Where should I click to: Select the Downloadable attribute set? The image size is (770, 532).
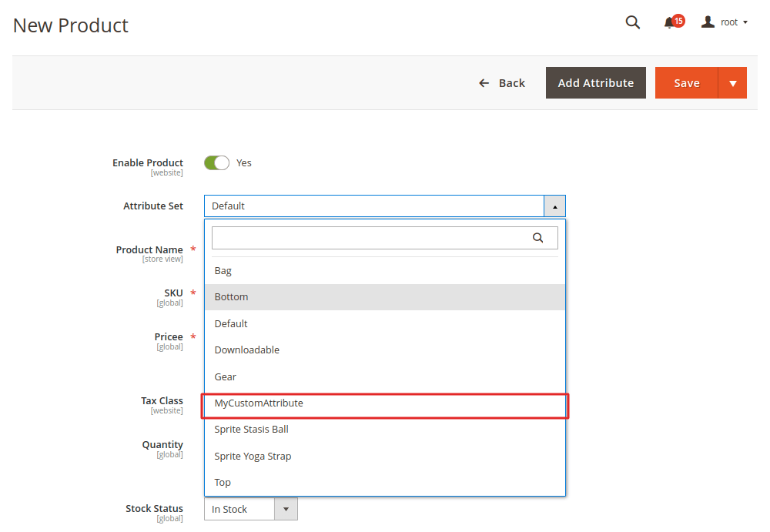[x=384, y=350]
